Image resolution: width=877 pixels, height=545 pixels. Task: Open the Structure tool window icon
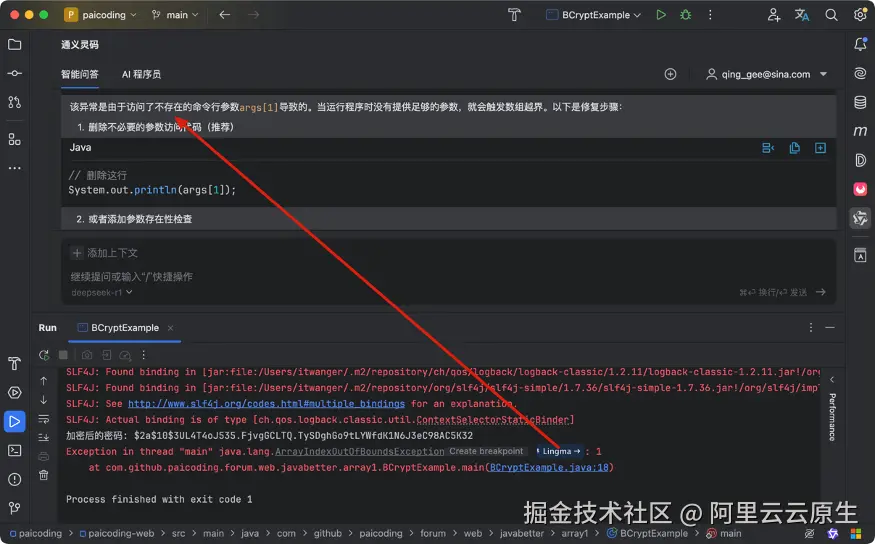click(x=15, y=139)
